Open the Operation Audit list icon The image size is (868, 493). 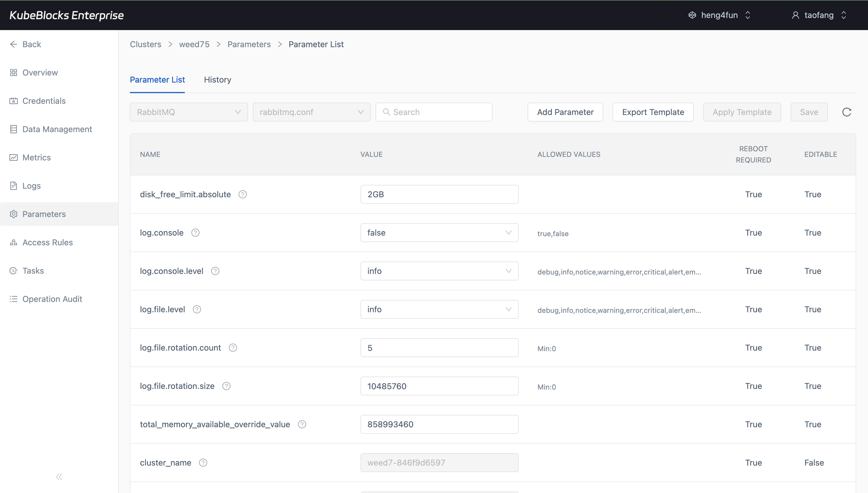[14, 299]
